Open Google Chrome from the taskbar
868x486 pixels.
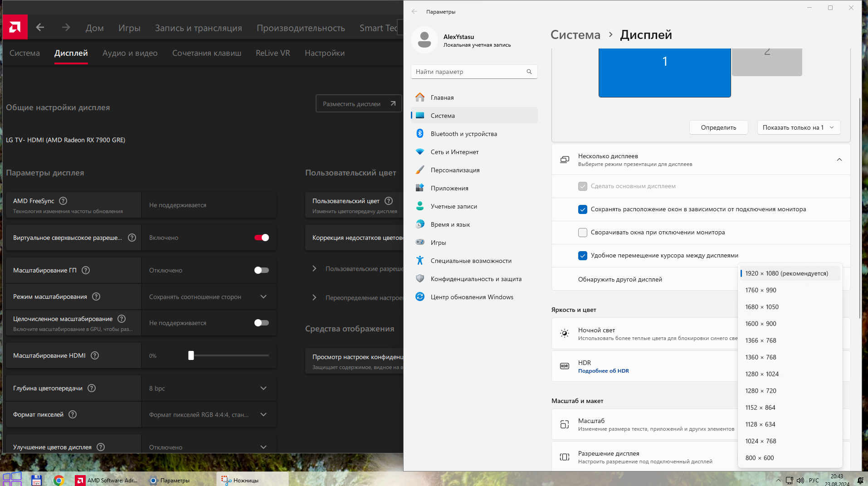pyautogui.click(x=59, y=480)
